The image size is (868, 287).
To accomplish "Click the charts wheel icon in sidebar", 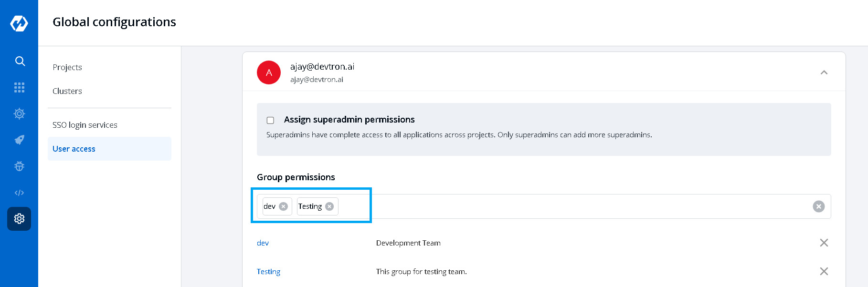I will 20,113.
